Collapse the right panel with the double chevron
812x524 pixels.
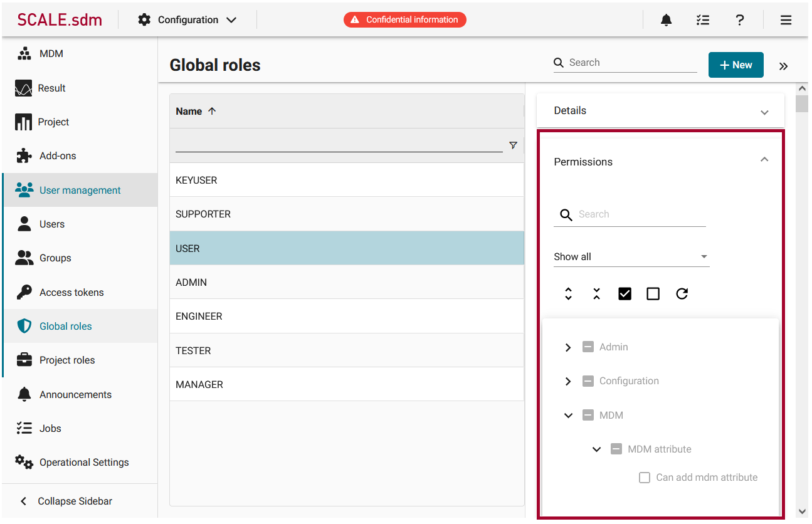pos(783,66)
